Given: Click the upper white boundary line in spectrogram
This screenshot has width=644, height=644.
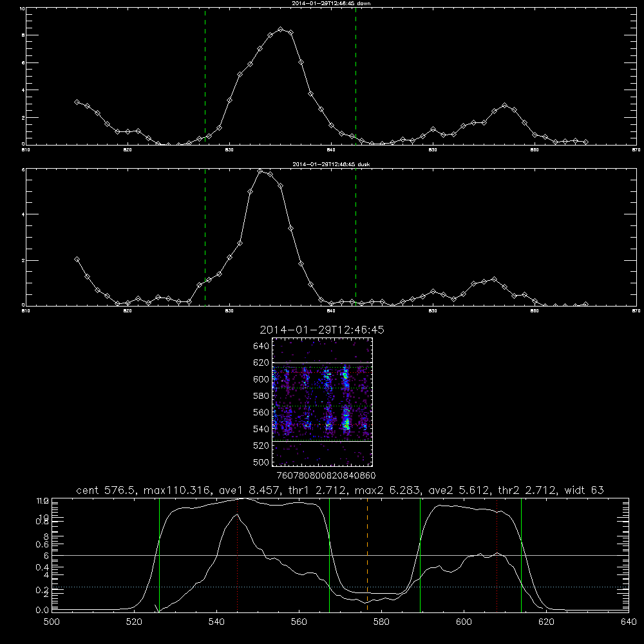Looking at the screenshot, I should pos(323,363).
